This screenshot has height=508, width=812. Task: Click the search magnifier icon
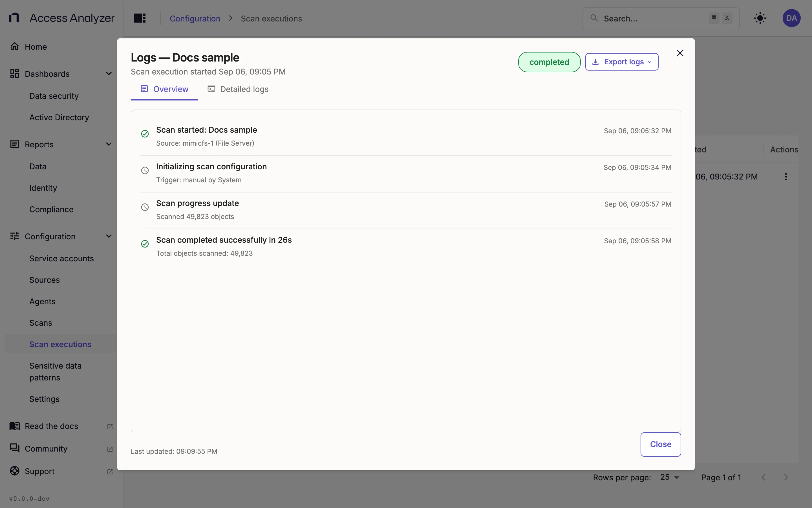tap(594, 18)
